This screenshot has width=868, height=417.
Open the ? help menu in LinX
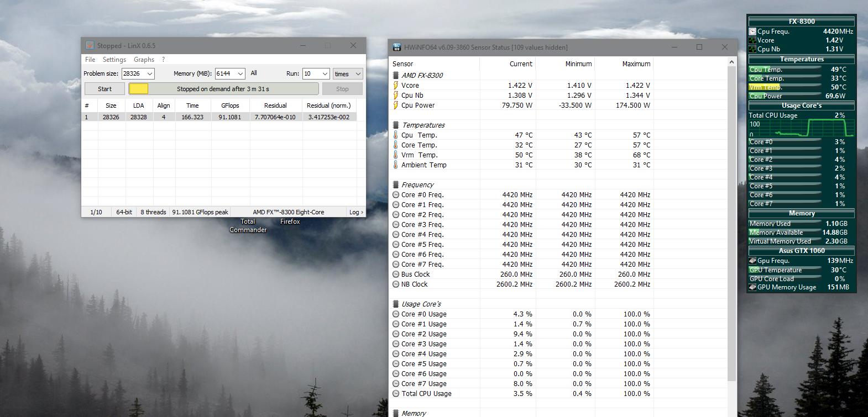[163, 60]
